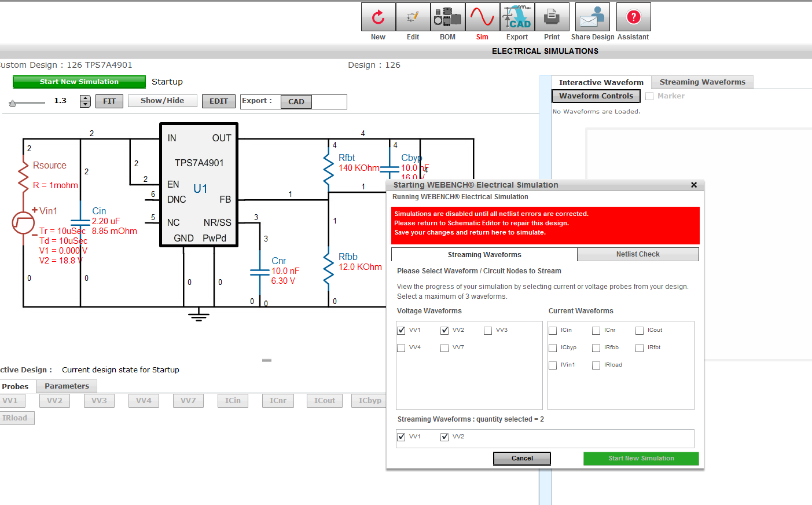This screenshot has width=812, height=505.
Task: Enable the ICin current waveform checkbox
Action: (x=553, y=331)
